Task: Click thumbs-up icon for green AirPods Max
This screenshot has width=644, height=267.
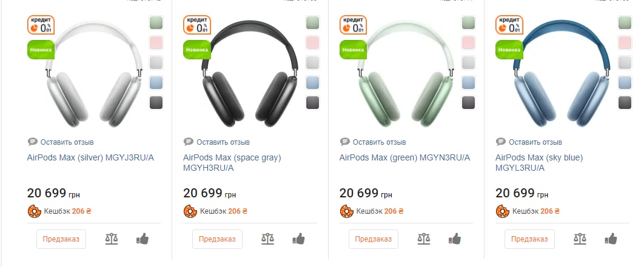Action: tap(454, 239)
